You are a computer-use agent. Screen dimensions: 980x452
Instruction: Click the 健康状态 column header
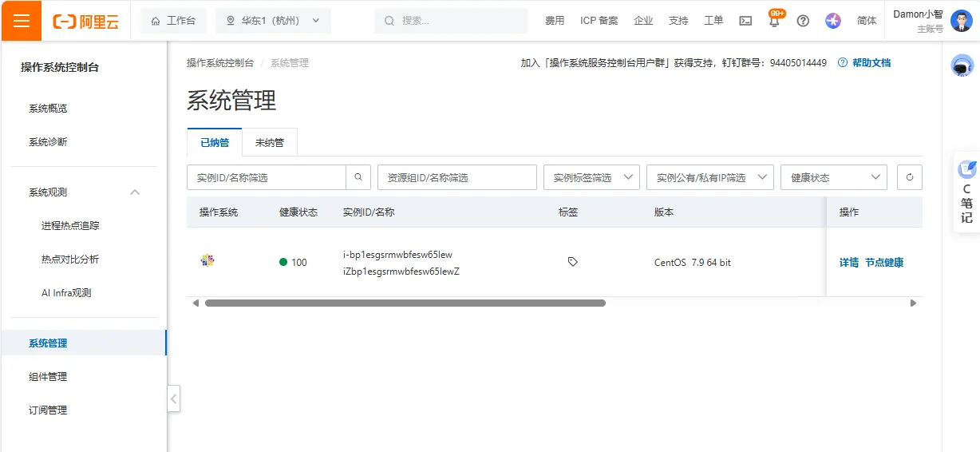click(298, 212)
